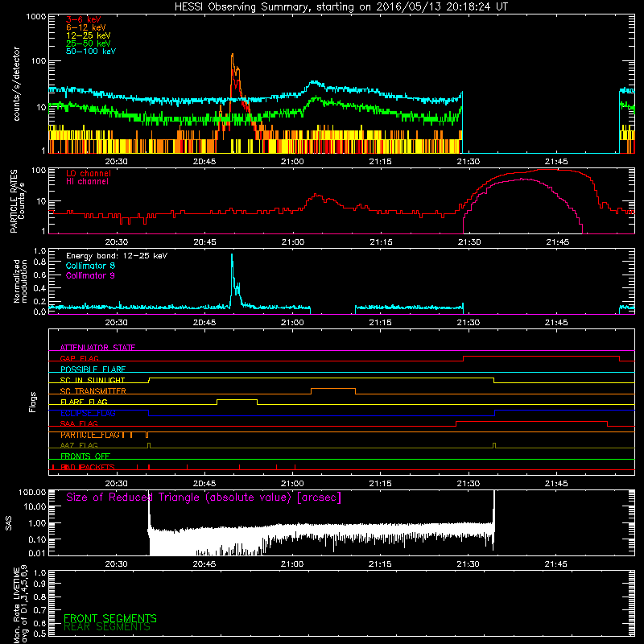The image size is (644, 644).
Task: Select the 50-100 keV legend label
Action: [x=91, y=52]
